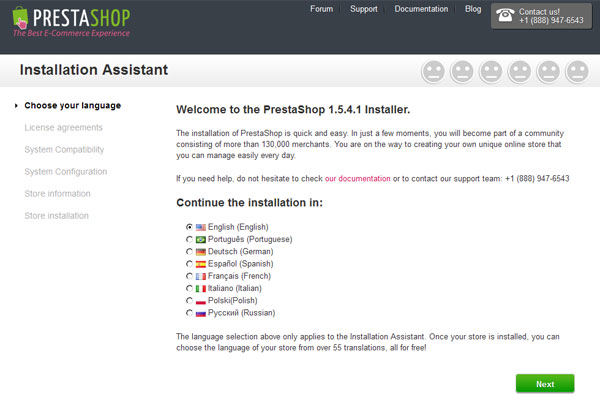
Task: Click 'The Best E-Commerce Experience' tagline
Action: point(71,33)
